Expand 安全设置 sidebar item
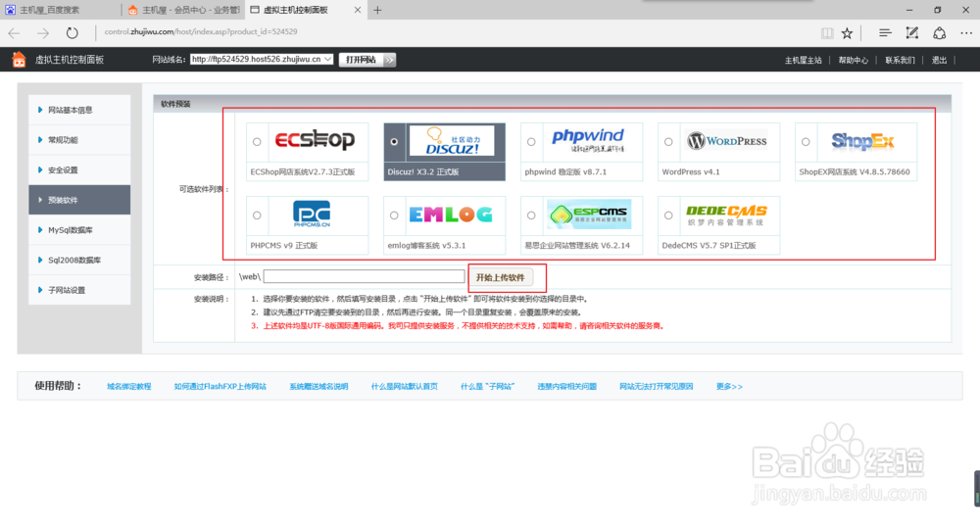The image size is (980, 527). pyautogui.click(x=79, y=169)
